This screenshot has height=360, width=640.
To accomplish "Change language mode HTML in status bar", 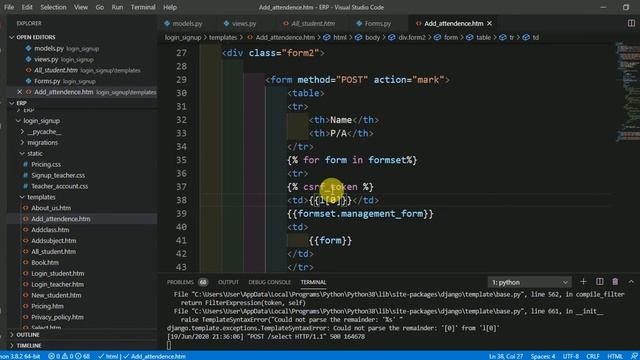I will (x=615, y=356).
